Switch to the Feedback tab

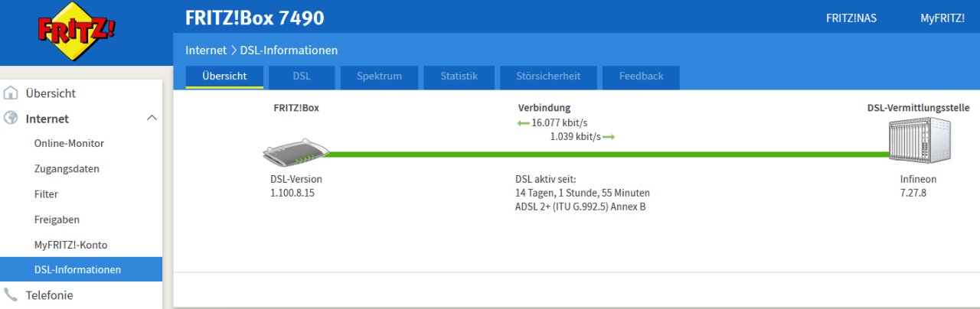(641, 76)
